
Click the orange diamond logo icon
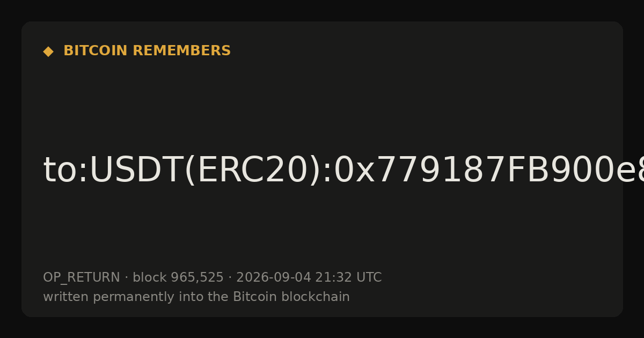[48, 52]
